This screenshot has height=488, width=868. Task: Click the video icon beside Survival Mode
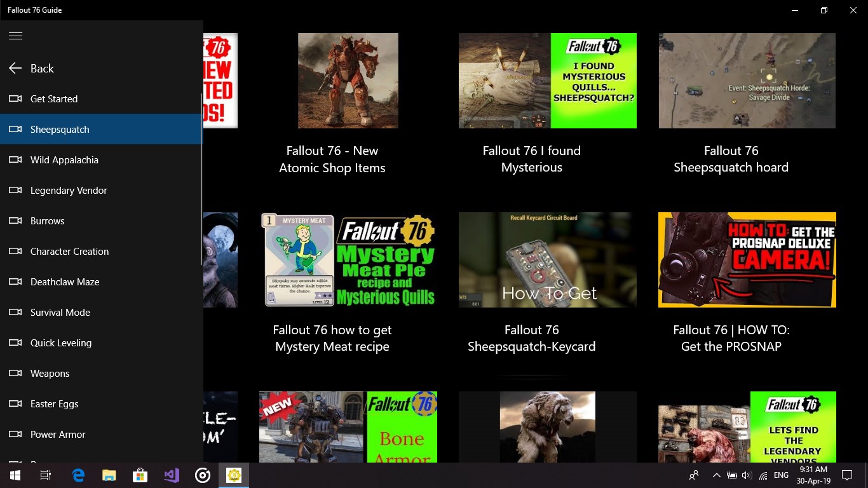(15, 312)
